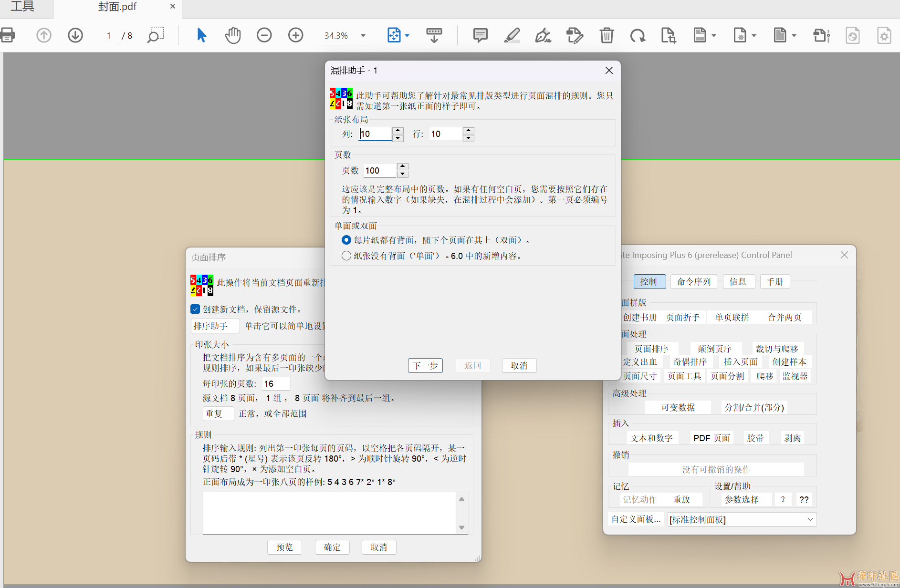This screenshot has width=900, height=588.
Task: Open the zoom percentage dropdown
Action: point(363,36)
